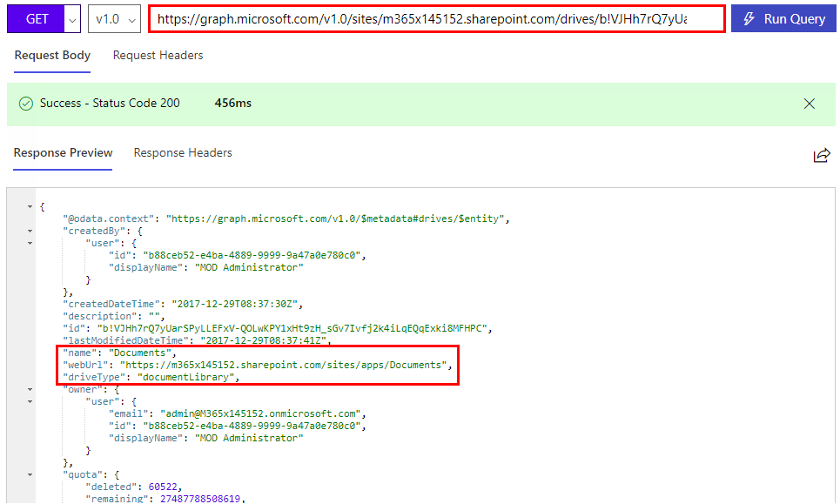
Task: Switch to the Request Body tab
Action: pyautogui.click(x=52, y=55)
